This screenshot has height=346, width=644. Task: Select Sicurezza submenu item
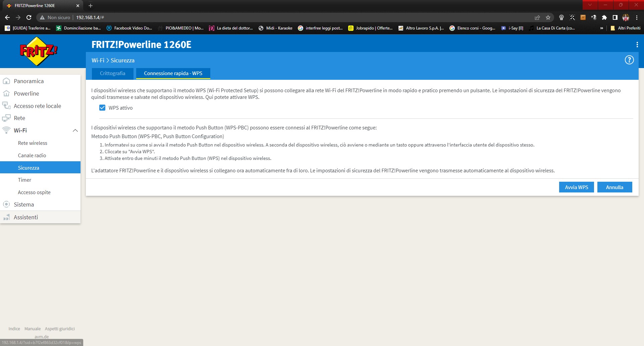40,168
